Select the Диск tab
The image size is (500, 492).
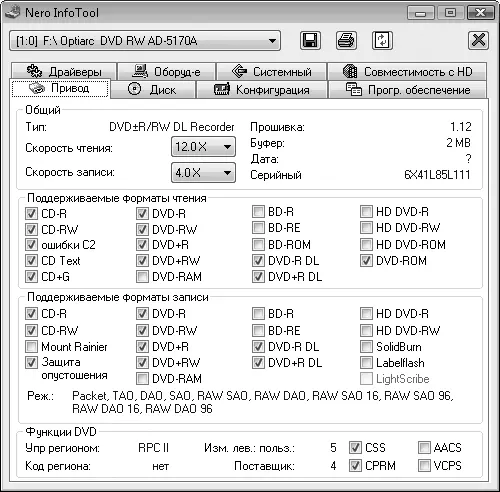click(153, 90)
